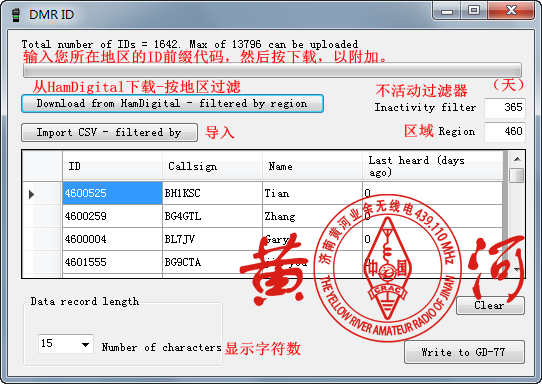The width and height of the screenshot is (542, 384).
Task: Click the vertical scrollbar thumb of the table
Action: tap(517, 176)
